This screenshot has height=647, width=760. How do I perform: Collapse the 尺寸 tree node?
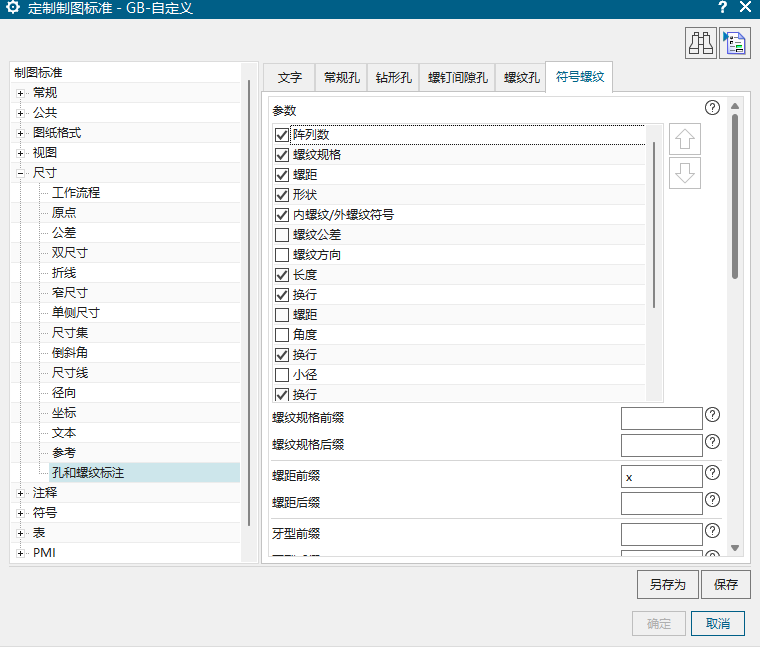[x=20, y=174]
